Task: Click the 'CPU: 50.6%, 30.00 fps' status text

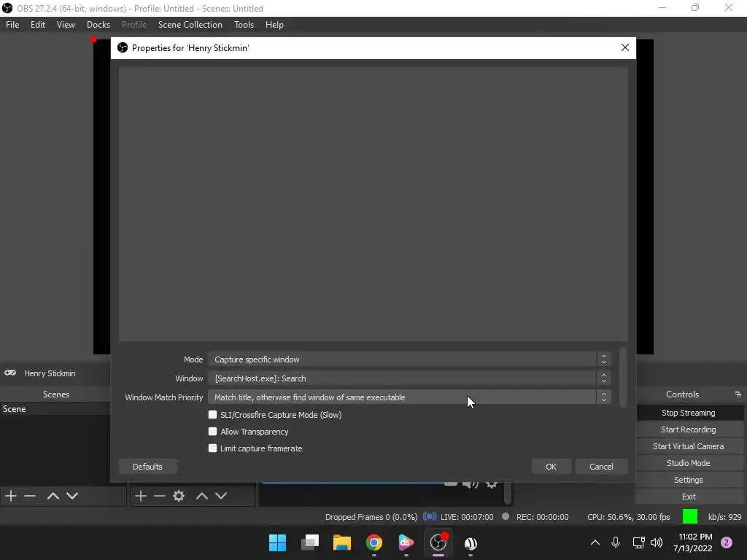Action: (x=628, y=517)
